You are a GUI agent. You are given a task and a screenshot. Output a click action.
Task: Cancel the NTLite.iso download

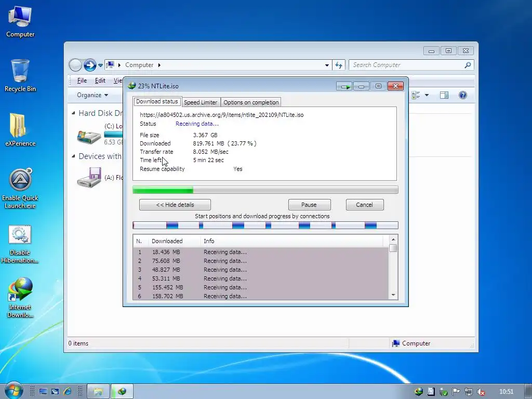pyautogui.click(x=365, y=205)
